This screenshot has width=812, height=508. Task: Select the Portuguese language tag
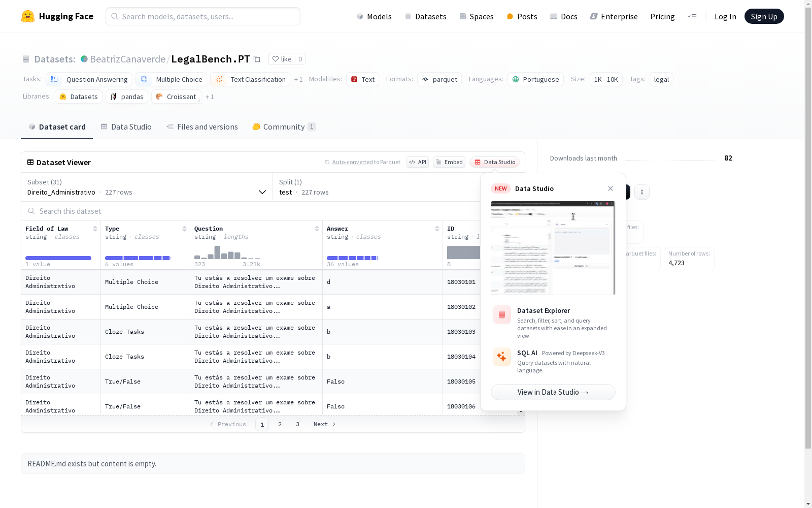tap(535, 79)
